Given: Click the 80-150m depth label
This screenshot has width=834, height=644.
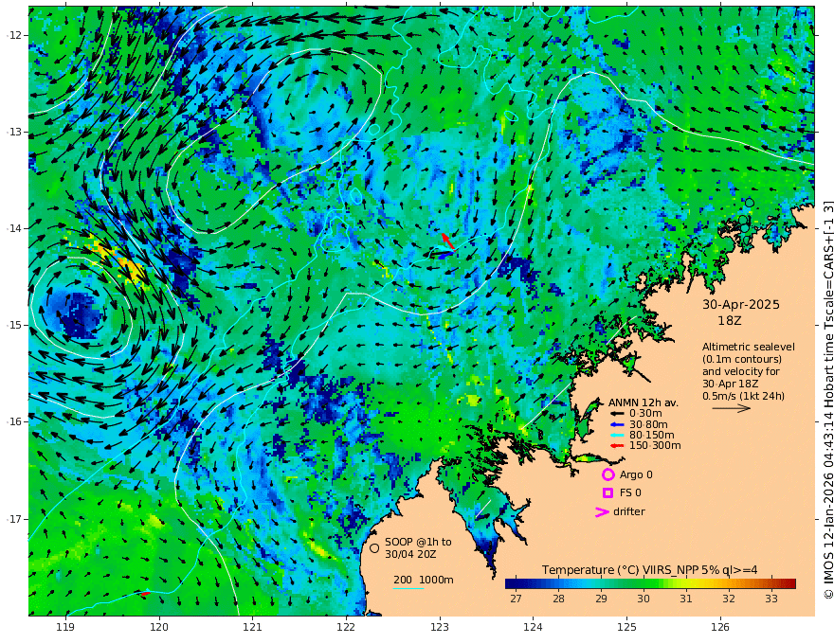Looking at the screenshot, I should (x=652, y=436).
